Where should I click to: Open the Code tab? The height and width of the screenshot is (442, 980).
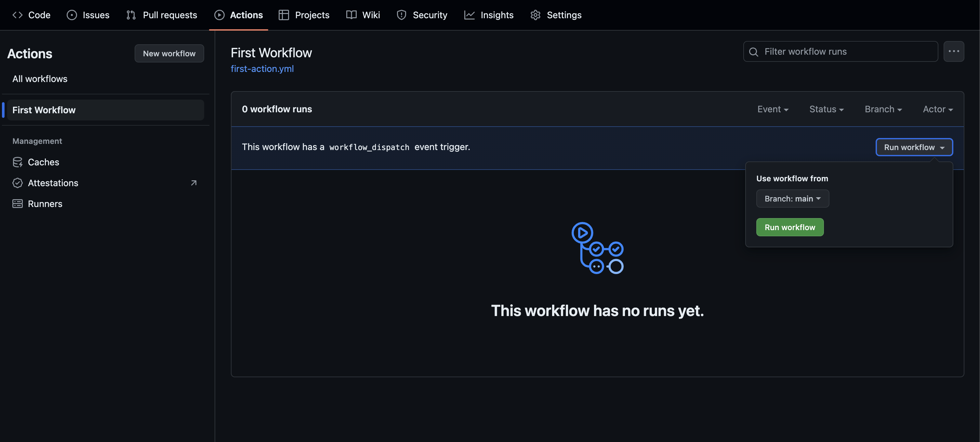click(31, 15)
